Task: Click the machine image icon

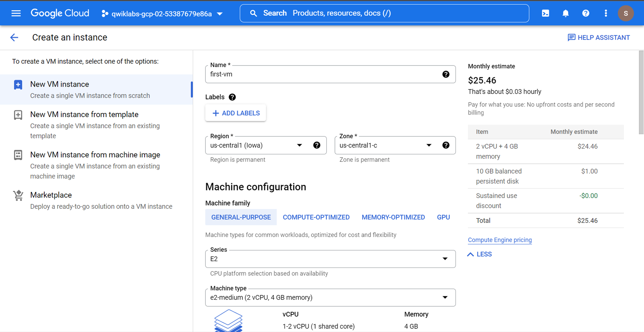Action: pyautogui.click(x=18, y=155)
